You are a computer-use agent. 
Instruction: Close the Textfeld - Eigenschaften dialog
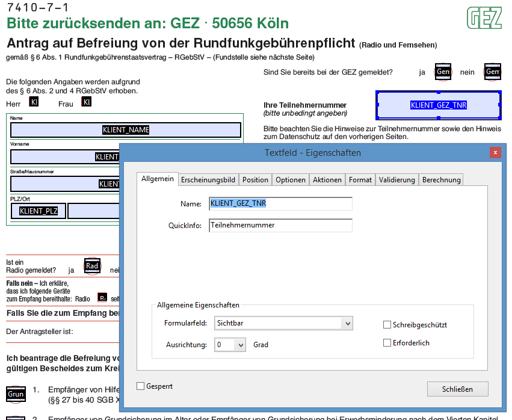(x=495, y=152)
